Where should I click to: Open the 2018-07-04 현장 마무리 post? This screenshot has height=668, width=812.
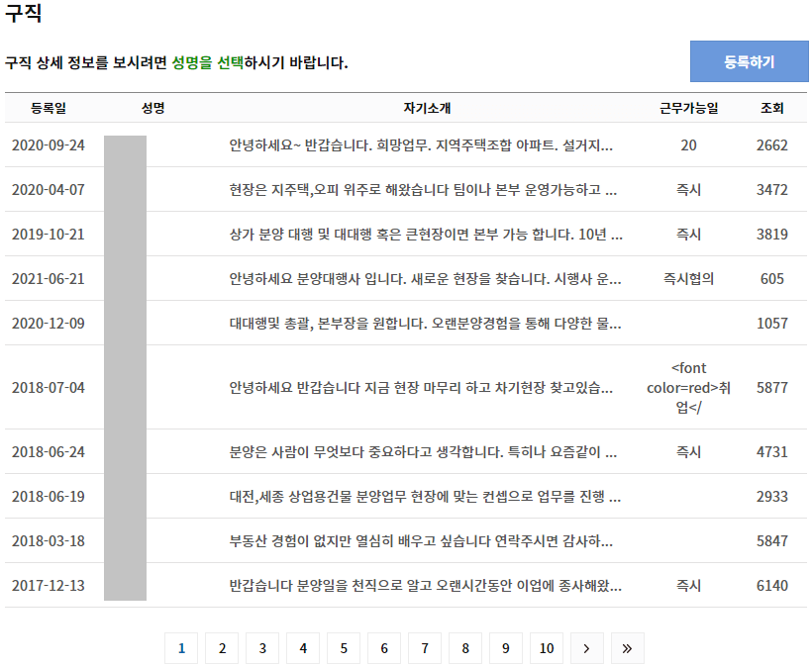(x=424, y=382)
